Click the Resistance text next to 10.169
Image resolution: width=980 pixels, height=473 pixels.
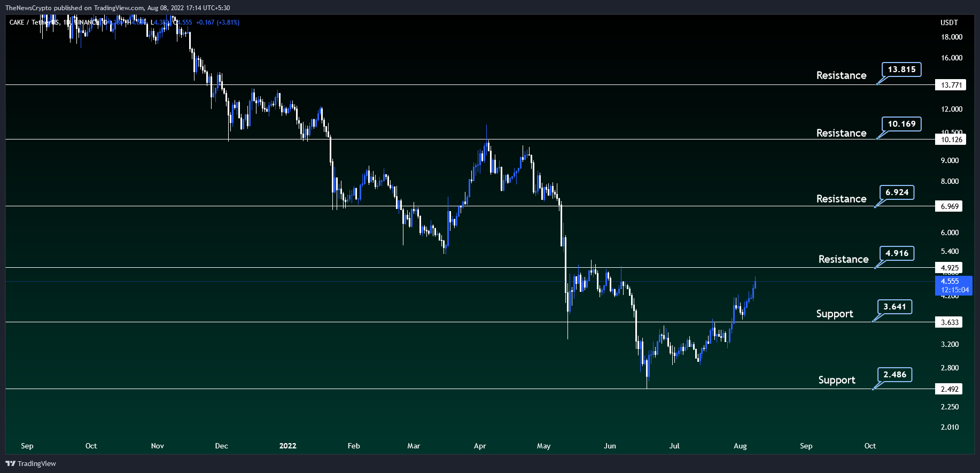point(841,133)
